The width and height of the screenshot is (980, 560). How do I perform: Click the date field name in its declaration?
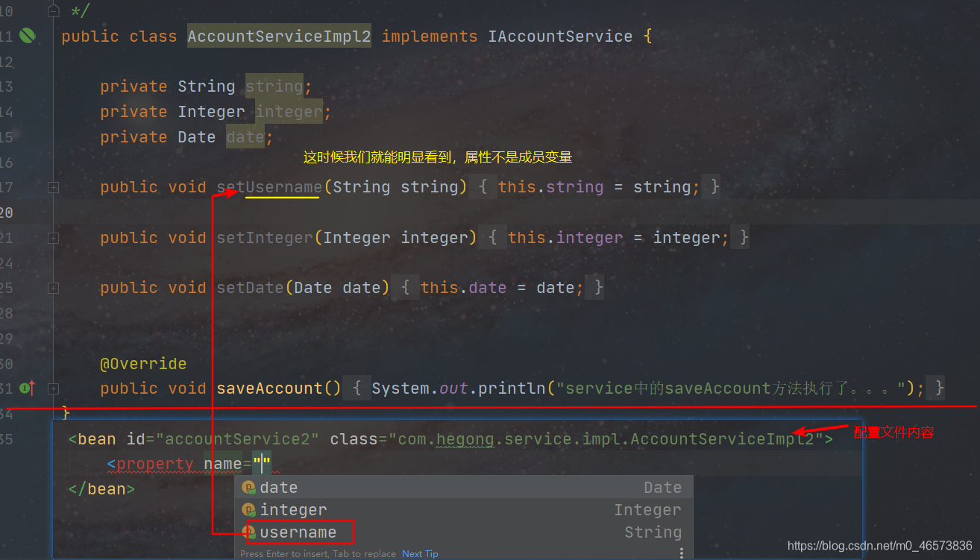(245, 137)
